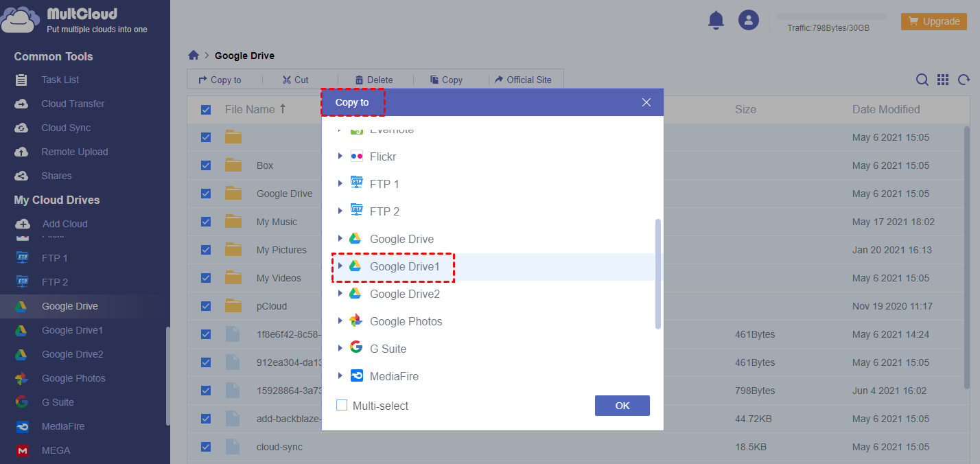The height and width of the screenshot is (464, 980).
Task: Switch to grid view icon
Action: point(943,80)
